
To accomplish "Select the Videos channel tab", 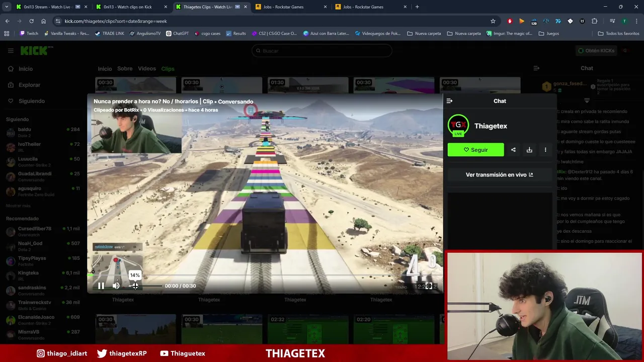I will click(x=147, y=69).
